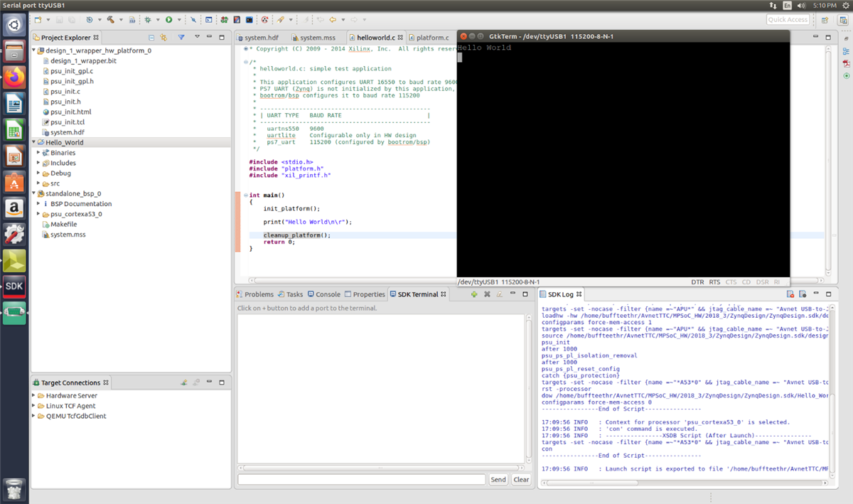Screen dimensions: 853x504
Task: Click the Send button in SDK Terminal
Action: coord(498,480)
